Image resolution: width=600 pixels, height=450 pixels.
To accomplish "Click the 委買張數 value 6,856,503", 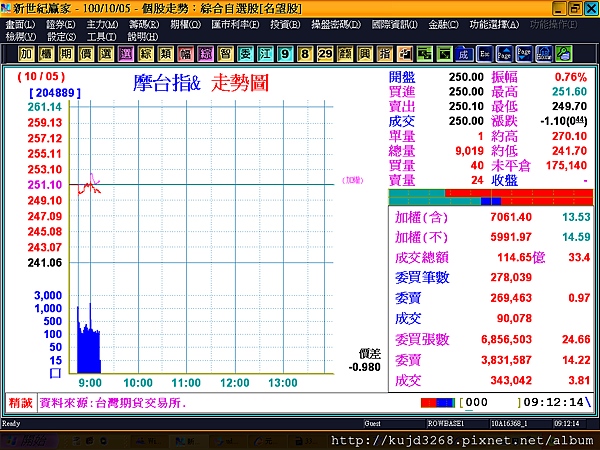I will (x=507, y=339).
